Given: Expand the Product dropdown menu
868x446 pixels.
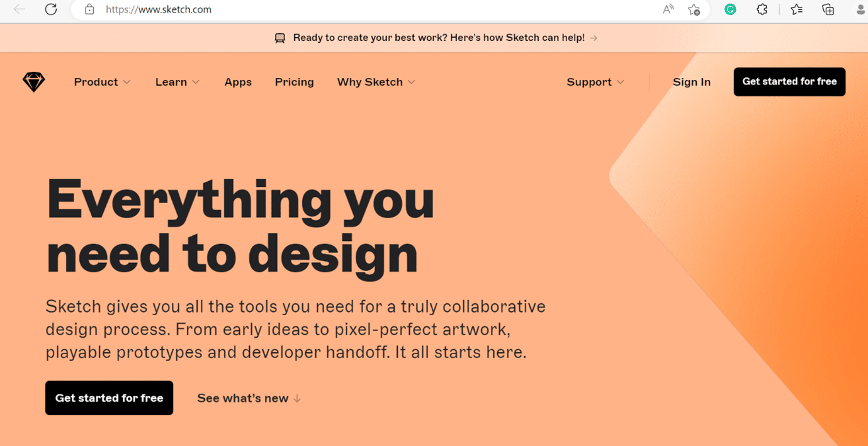Looking at the screenshot, I should (x=102, y=82).
